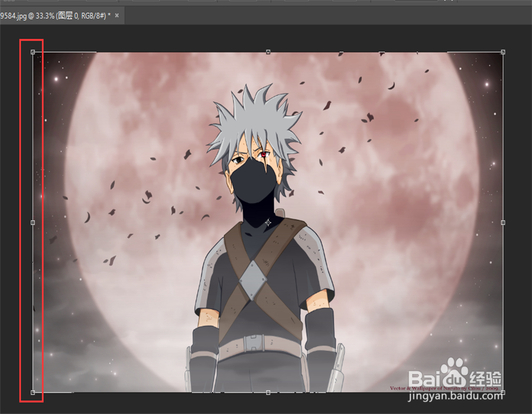
Task: Click the transform center reference point
Action: pyautogui.click(x=268, y=222)
